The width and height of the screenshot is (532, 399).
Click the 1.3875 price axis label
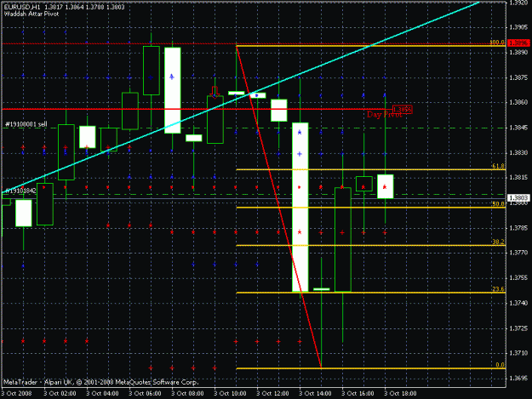[x=518, y=77]
